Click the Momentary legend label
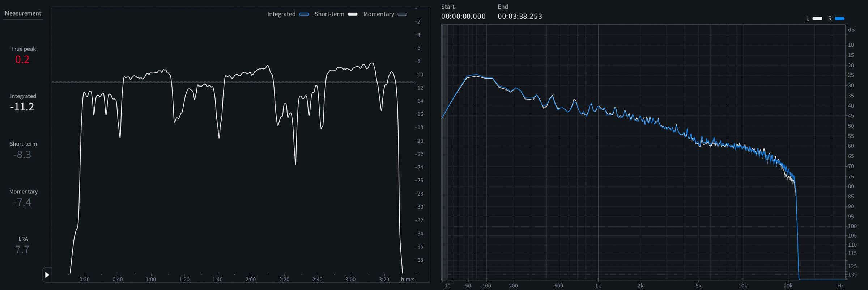Screen dimensions: 868x290 (x=379, y=14)
